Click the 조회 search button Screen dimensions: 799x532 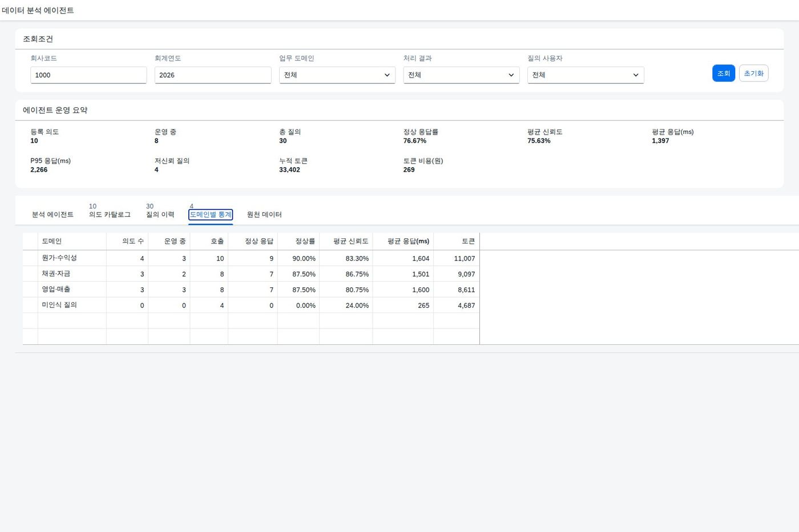pos(723,73)
